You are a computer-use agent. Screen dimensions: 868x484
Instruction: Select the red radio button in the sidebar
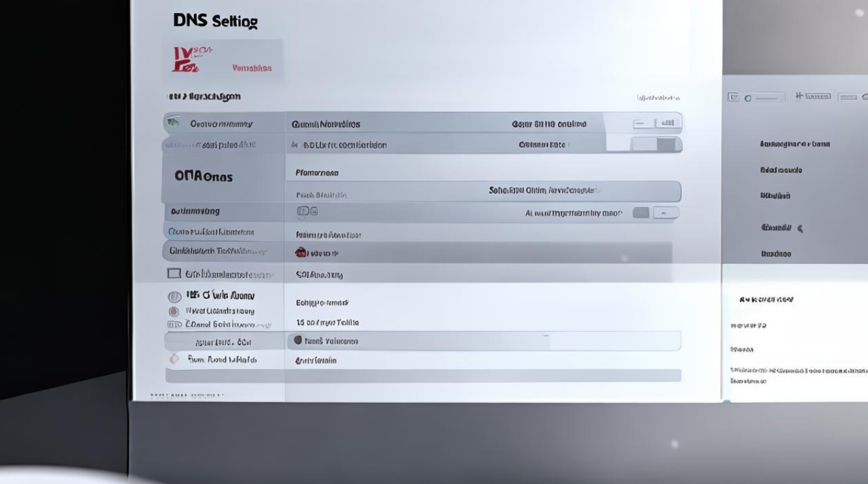pos(174,311)
